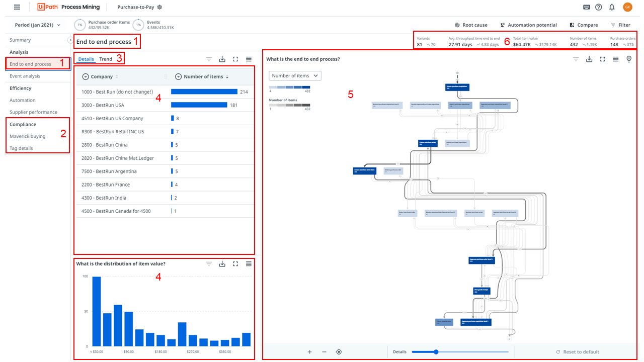Click the UiPath Process Mining logo
This screenshot has height=362, width=644.
[x=68, y=7]
